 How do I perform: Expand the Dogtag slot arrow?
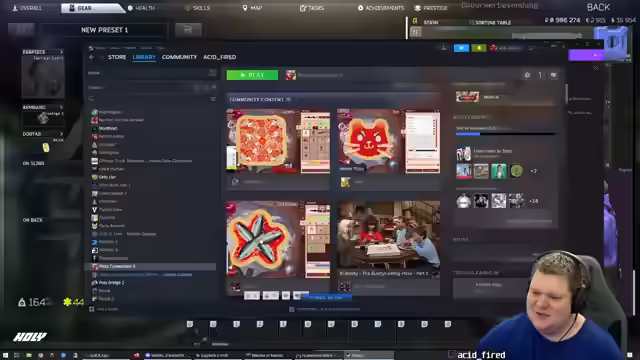61,134
